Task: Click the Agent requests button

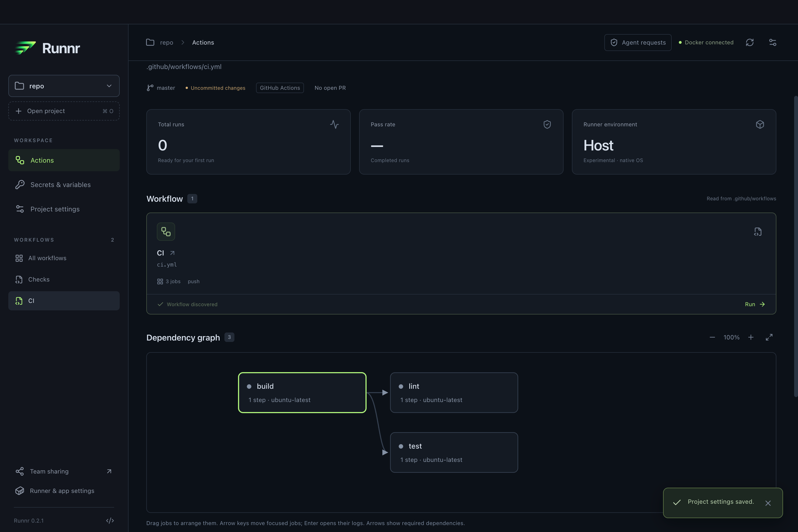Action: point(638,42)
